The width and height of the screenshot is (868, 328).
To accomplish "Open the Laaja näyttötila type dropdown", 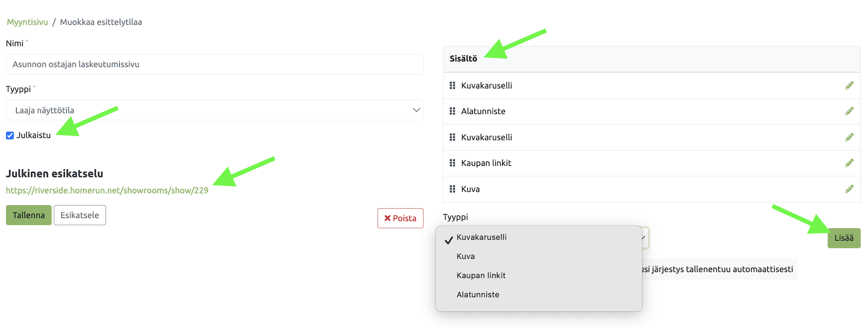I will [x=215, y=110].
